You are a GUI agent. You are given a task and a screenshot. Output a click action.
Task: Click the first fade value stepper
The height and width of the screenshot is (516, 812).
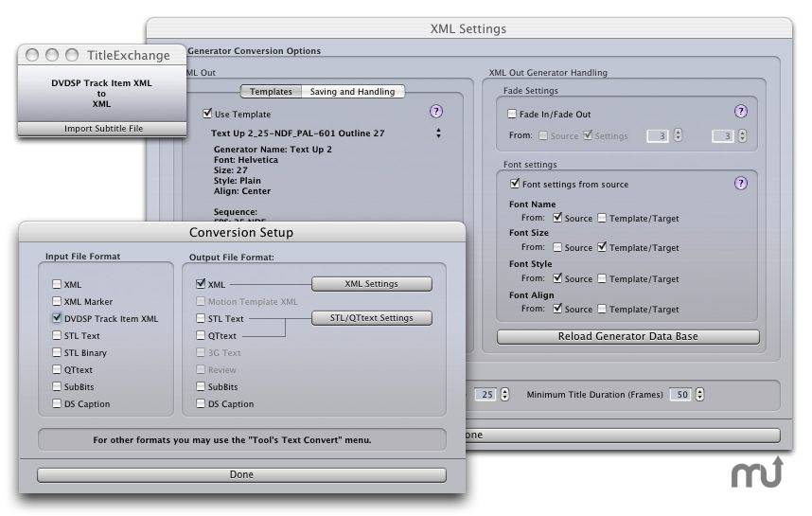pos(678,135)
